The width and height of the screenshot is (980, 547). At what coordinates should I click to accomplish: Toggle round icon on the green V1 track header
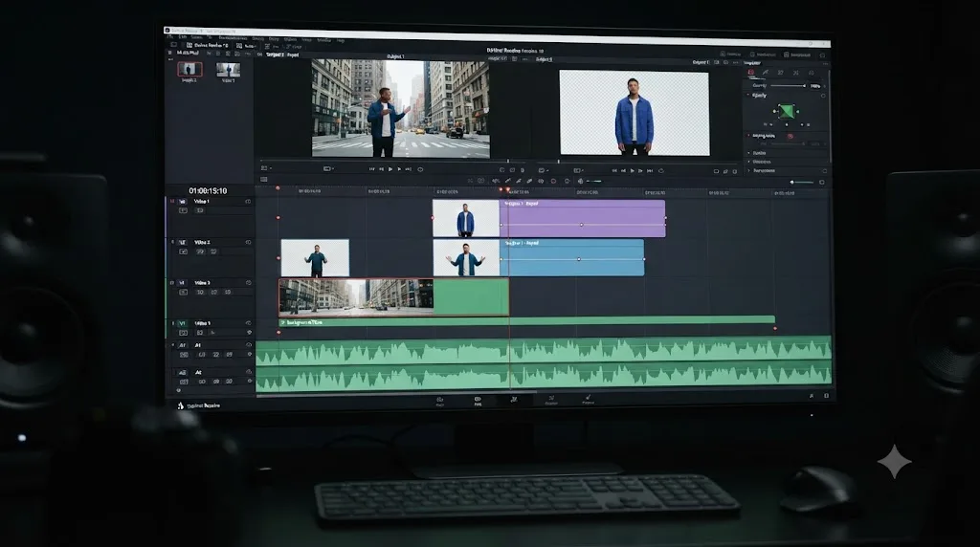[x=248, y=323]
